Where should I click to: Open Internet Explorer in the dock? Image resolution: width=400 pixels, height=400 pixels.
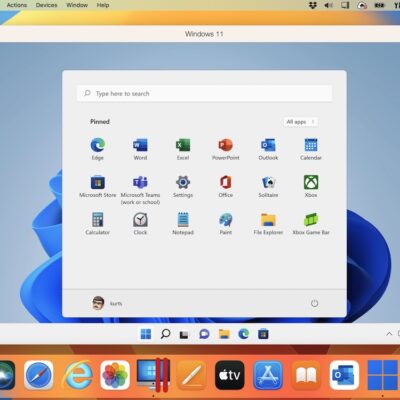[x=78, y=375]
